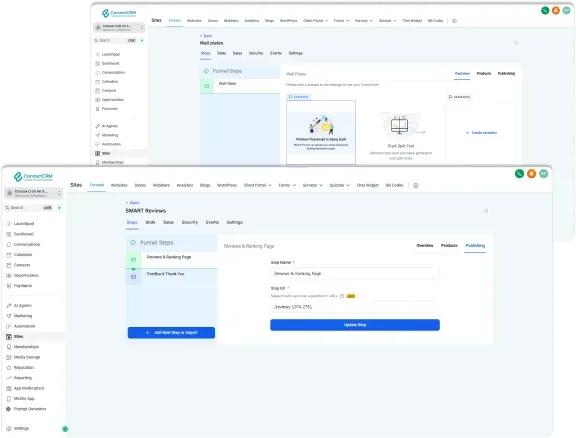
Task: Click the Automation icon in front sidebar
Action: [x=9, y=326]
